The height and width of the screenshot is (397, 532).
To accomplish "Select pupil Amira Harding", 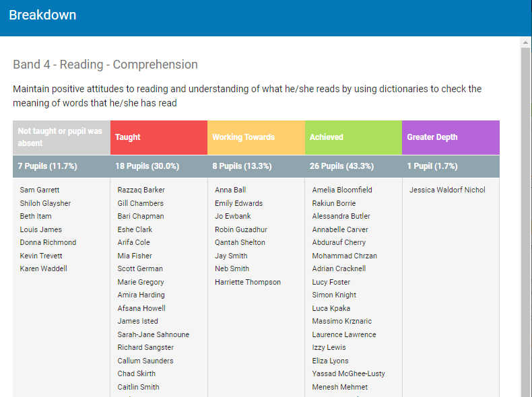I will coord(141,295).
